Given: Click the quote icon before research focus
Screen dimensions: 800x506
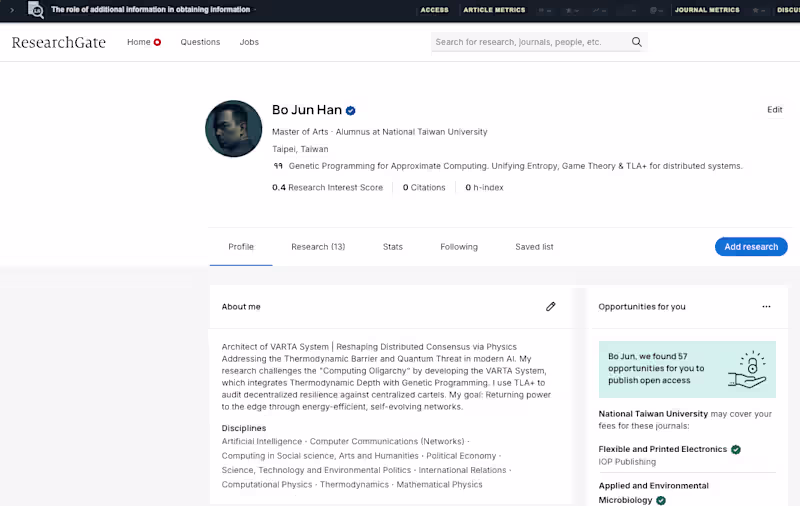Looking at the screenshot, I should tap(278, 166).
